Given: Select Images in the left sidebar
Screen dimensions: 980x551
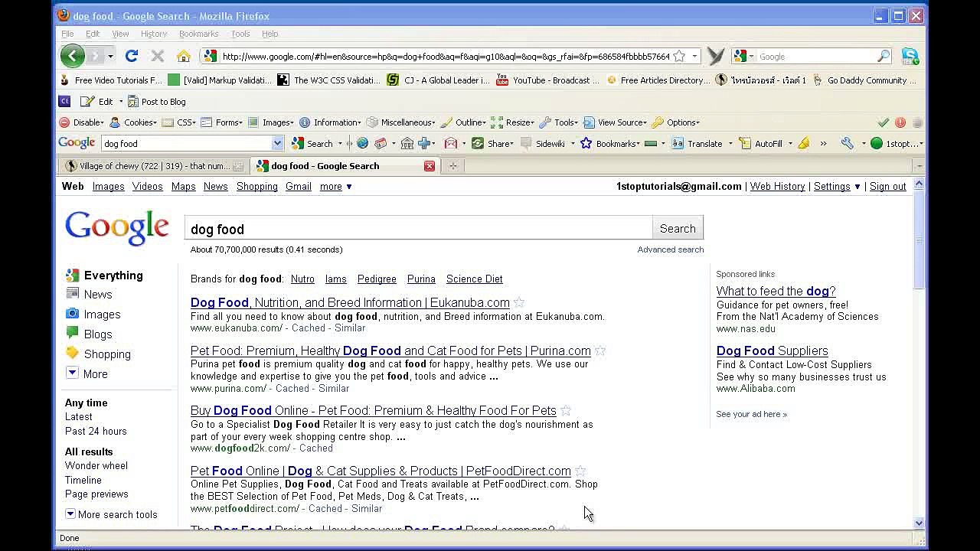Looking at the screenshot, I should point(102,315).
